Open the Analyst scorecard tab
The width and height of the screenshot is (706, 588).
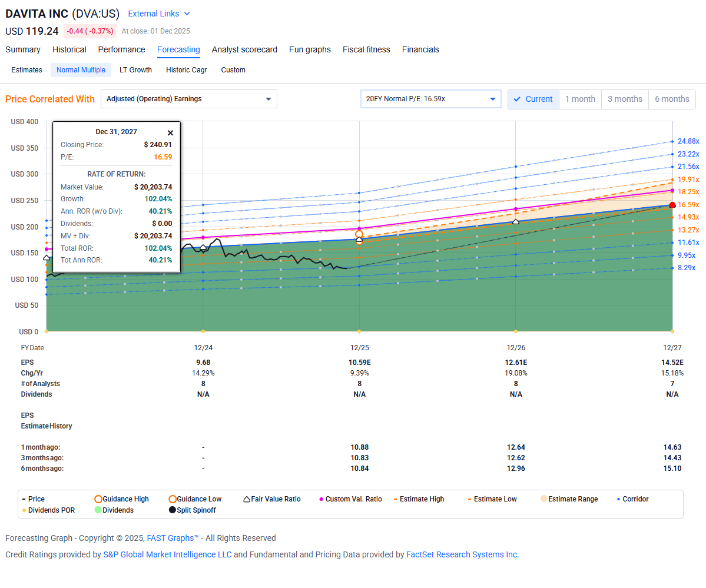(244, 49)
